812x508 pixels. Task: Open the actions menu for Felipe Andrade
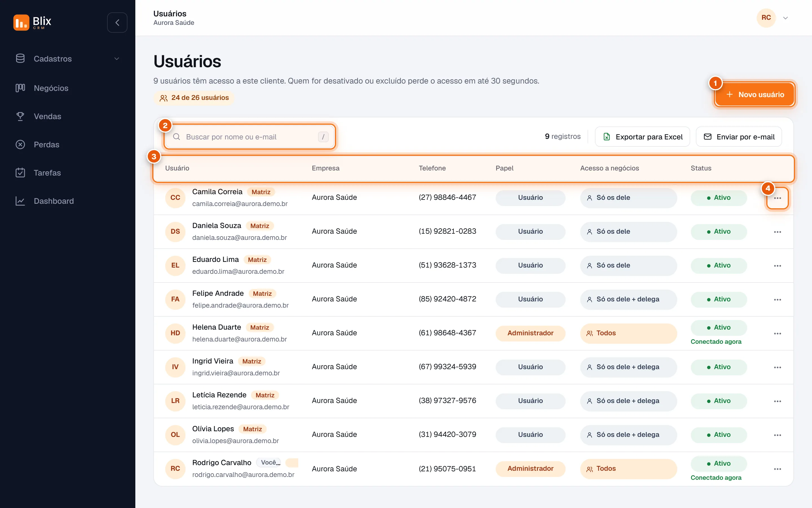click(777, 300)
